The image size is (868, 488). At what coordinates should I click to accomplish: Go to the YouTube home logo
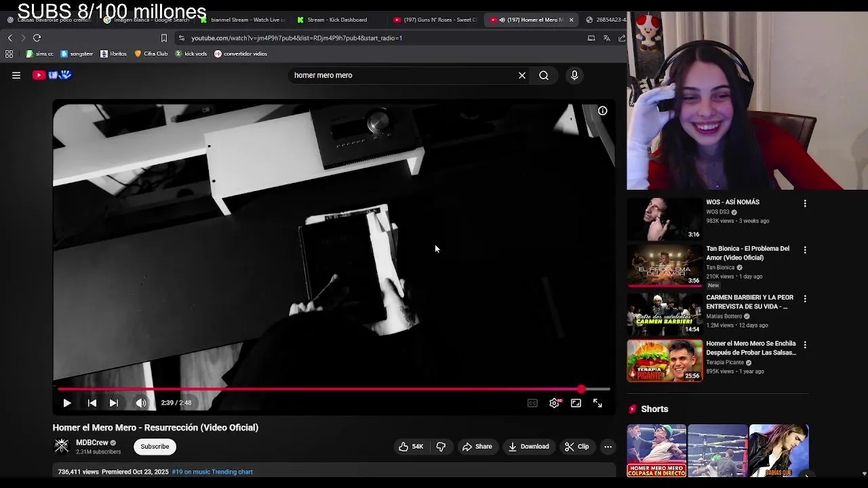[x=52, y=75]
